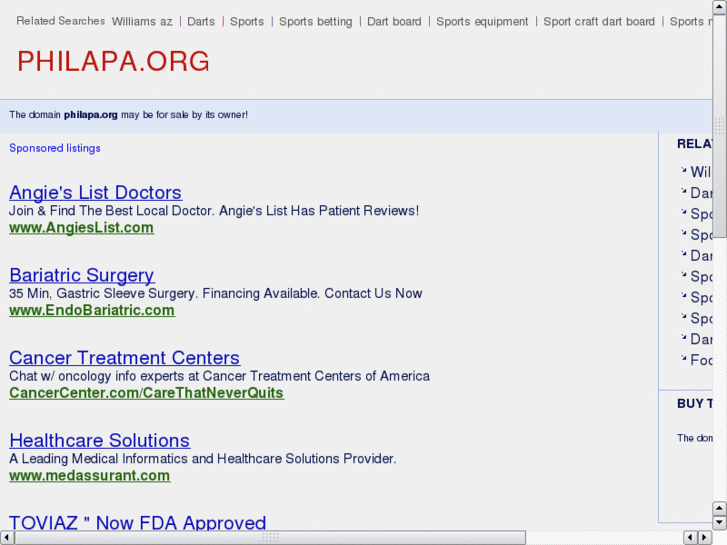
Task: Click the vertical scrollbar down arrow at bottom
Action: point(720,522)
